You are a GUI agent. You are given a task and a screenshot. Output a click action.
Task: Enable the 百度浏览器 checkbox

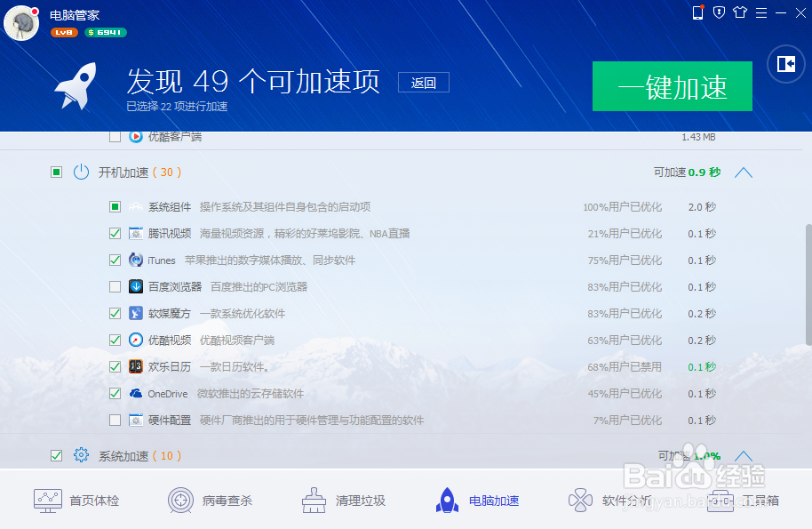tap(115, 286)
